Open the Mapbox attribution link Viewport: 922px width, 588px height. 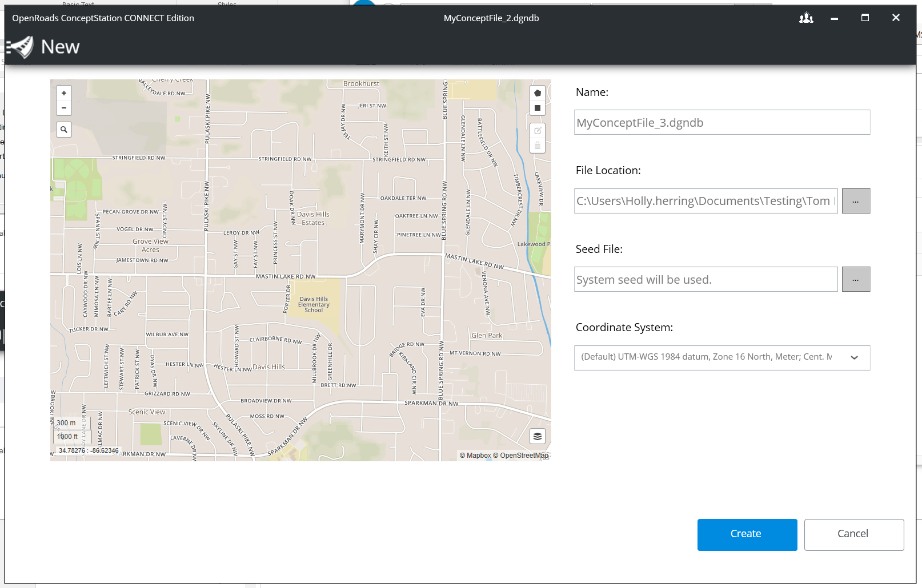coord(475,456)
